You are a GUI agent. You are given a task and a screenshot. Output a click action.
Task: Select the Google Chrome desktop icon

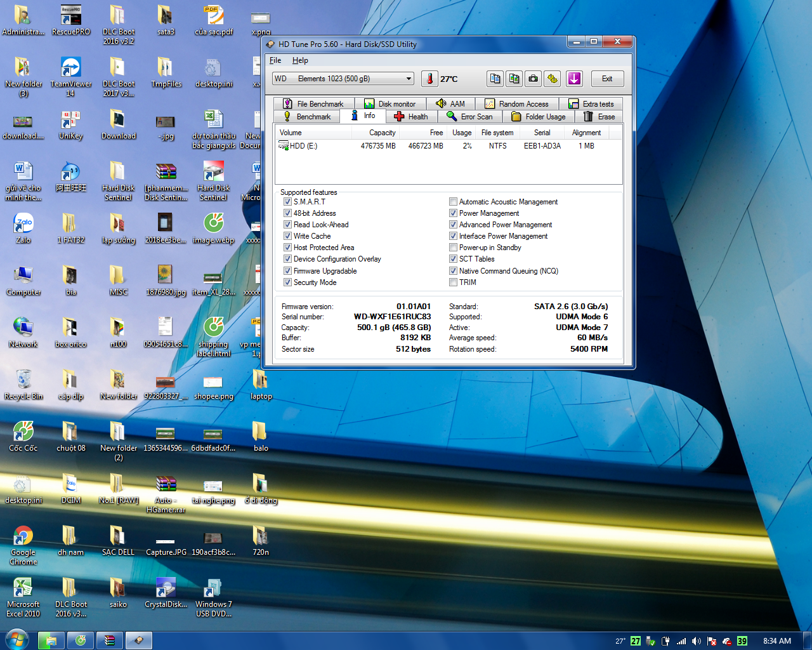23,536
